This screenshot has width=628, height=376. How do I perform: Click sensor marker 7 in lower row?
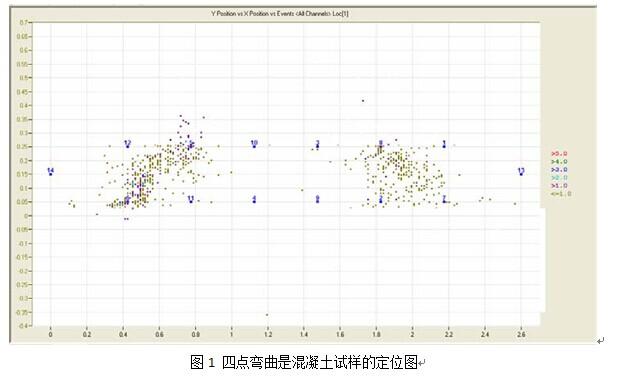point(444,199)
